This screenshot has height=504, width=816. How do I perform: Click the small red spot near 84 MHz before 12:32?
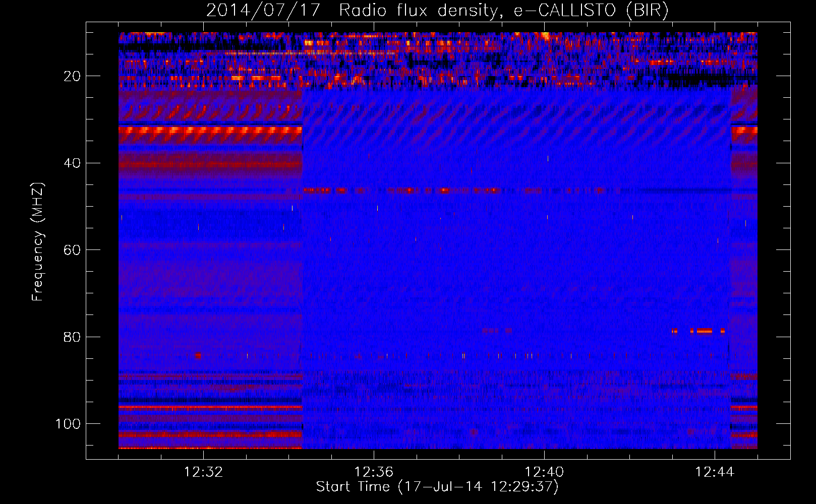click(x=197, y=356)
